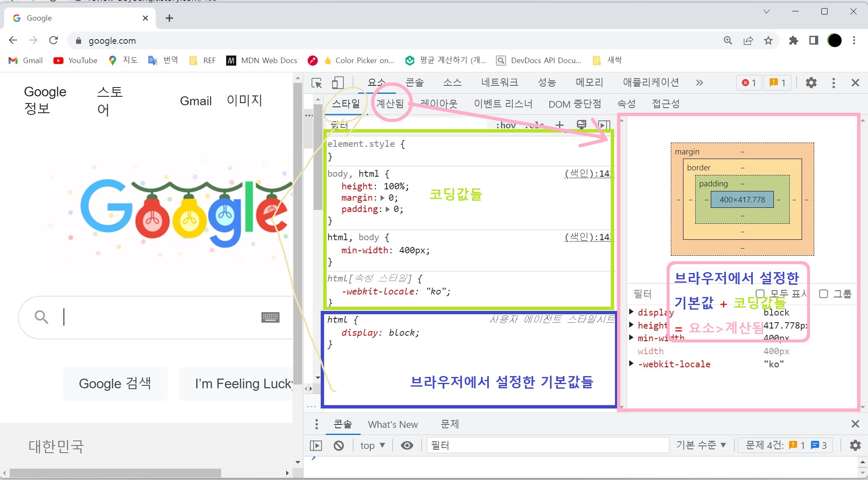Enable the 그룹 checkbox
The width and height of the screenshot is (868, 480).
pyautogui.click(x=823, y=294)
